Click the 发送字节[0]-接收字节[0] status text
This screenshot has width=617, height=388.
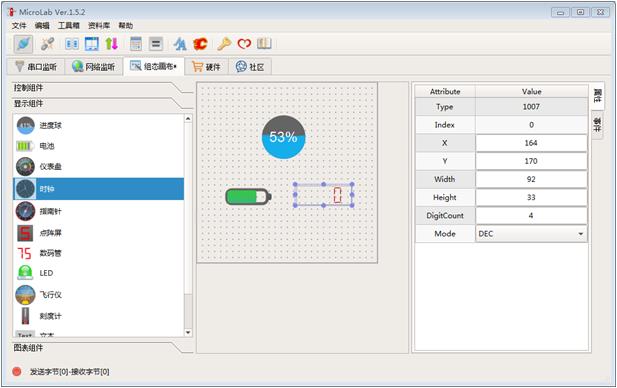tap(70, 371)
